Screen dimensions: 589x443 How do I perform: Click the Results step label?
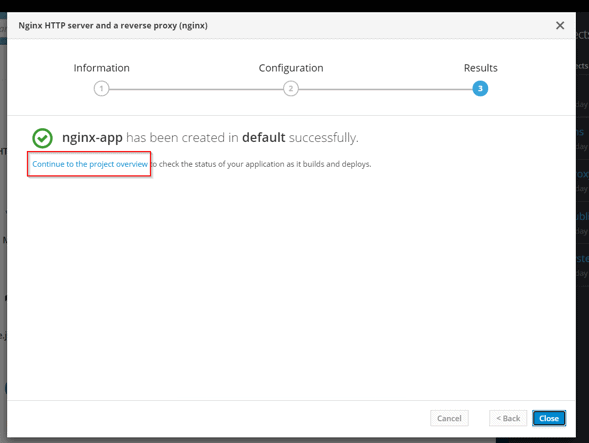pyautogui.click(x=480, y=68)
